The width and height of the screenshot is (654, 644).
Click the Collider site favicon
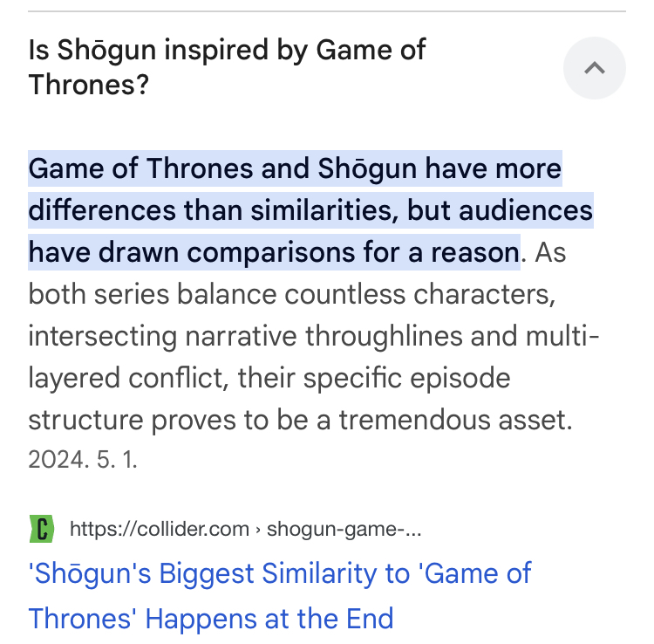(x=41, y=529)
